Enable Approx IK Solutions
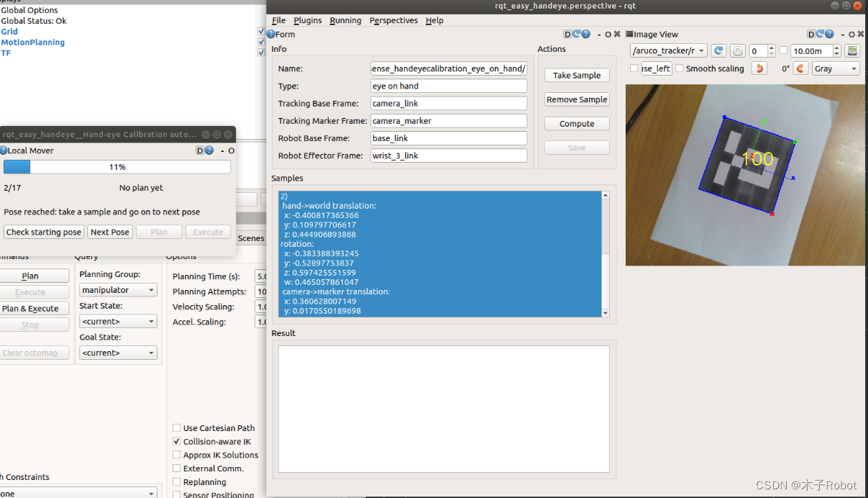The image size is (868, 498). coord(177,455)
